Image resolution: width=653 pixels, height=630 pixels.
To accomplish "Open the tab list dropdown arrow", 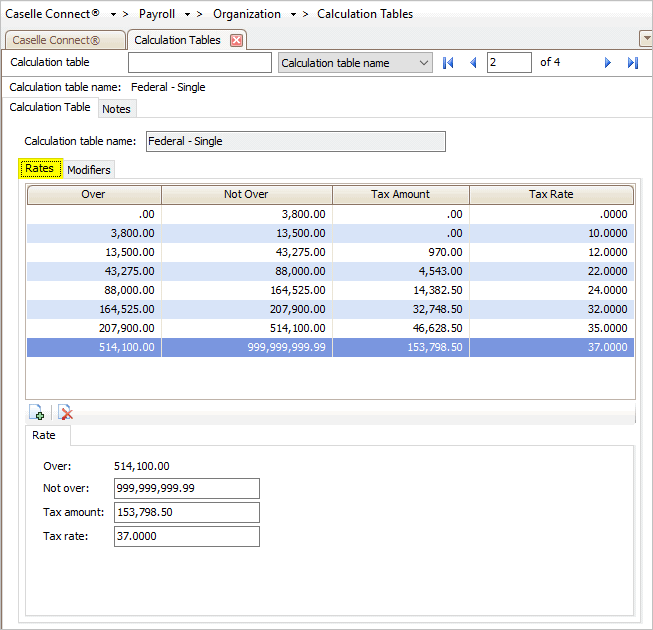I will pos(645,39).
